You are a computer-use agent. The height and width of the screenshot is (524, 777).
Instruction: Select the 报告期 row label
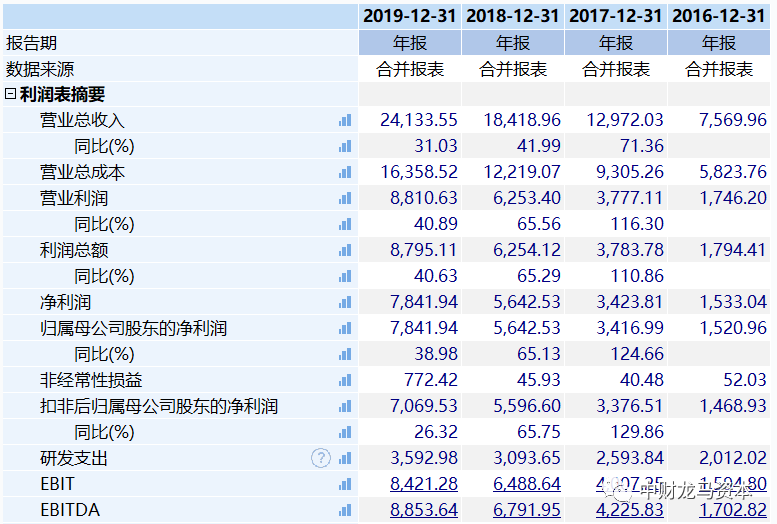[x=31, y=43]
